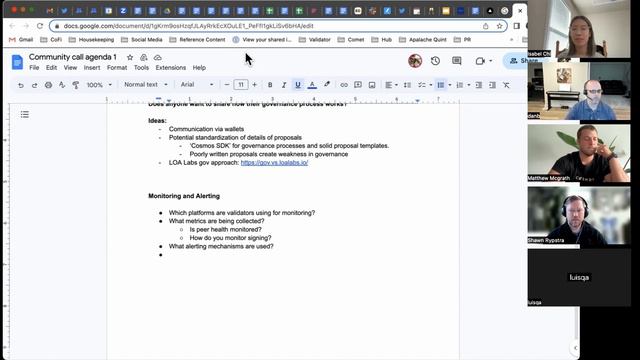Open the Format menu
The width and height of the screenshot is (640, 360).
pos(117,68)
